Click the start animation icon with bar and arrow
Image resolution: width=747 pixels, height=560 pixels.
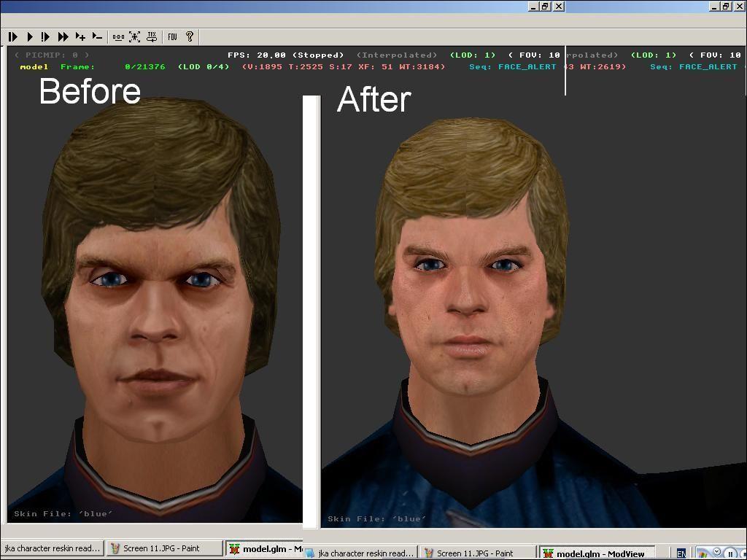click(13, 36)
